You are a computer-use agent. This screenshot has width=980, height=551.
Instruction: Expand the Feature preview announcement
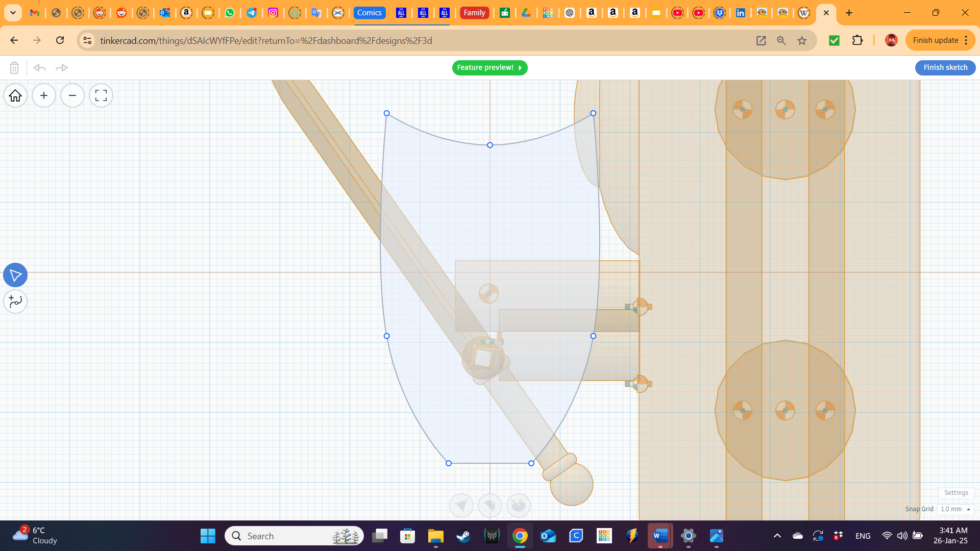520,67
